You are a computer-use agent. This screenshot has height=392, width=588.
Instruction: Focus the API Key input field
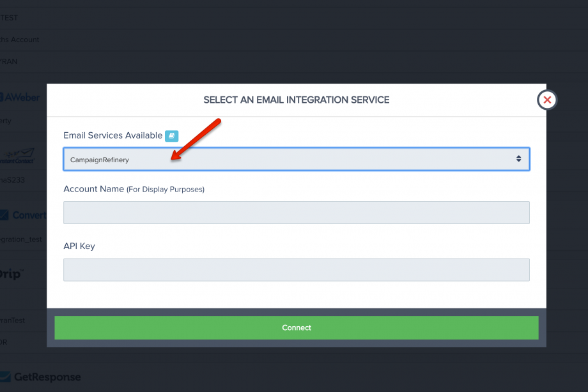[297, 270]
